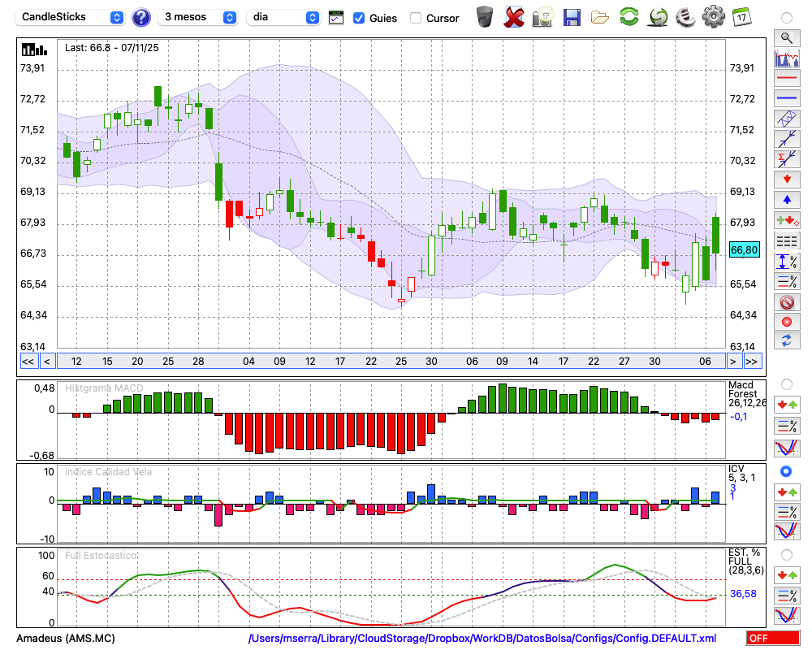This screenshot has width=812, height=650.
Task: Click lines percentage button in MACD panel
Action: click(787, 426)
